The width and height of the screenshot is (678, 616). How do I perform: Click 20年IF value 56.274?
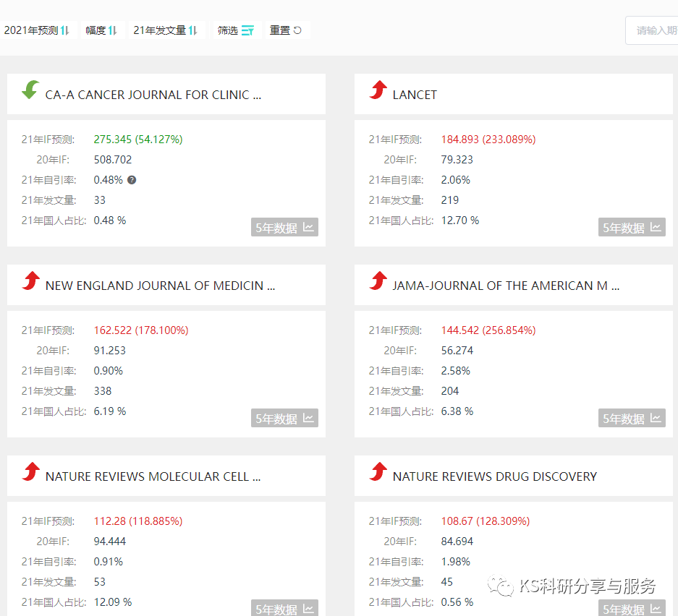pos(457,351)
